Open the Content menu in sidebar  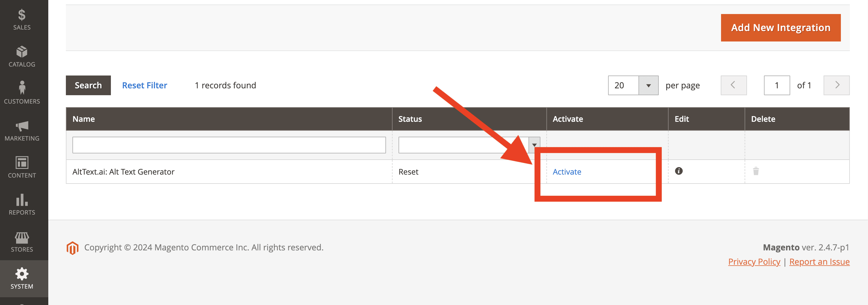coord(22,168)
